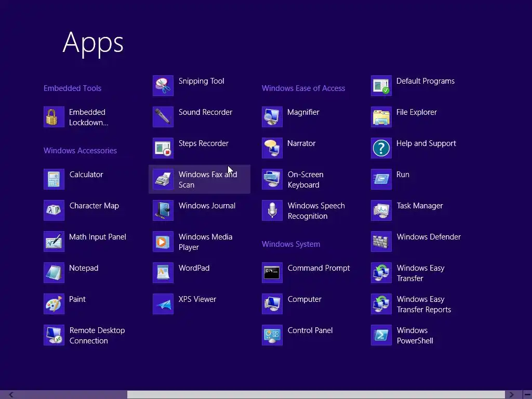Click the "Windows Defender" label text
Viewport: 532px width, 399px height.
tap(429, 237)
